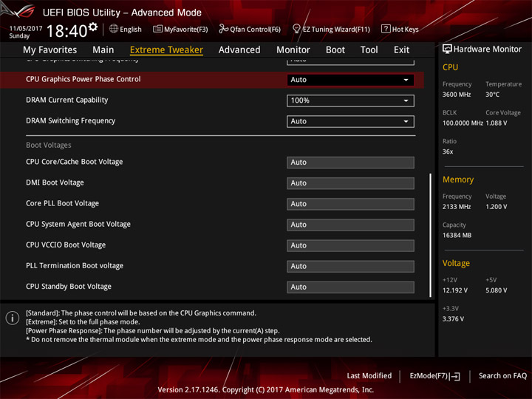Select the DRAM Current Capability label
Screen dimensions: 532x399
66,100
